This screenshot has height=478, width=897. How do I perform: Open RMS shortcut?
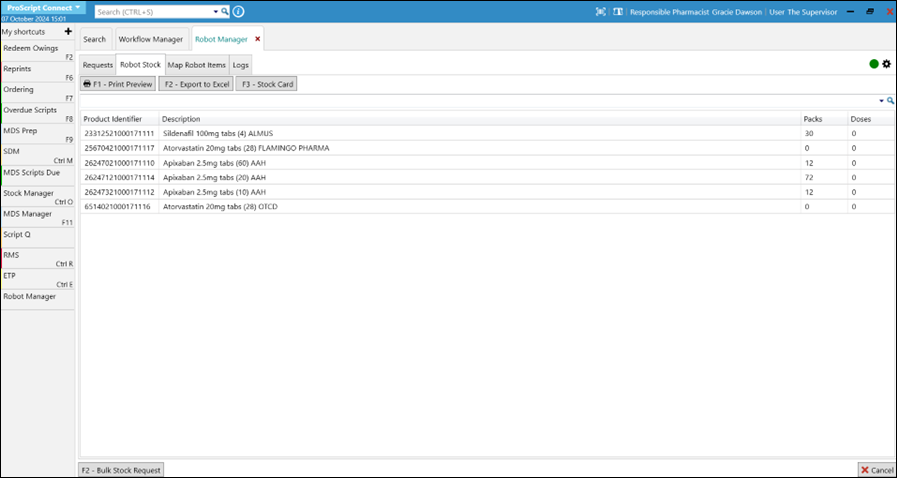point(38,258)
